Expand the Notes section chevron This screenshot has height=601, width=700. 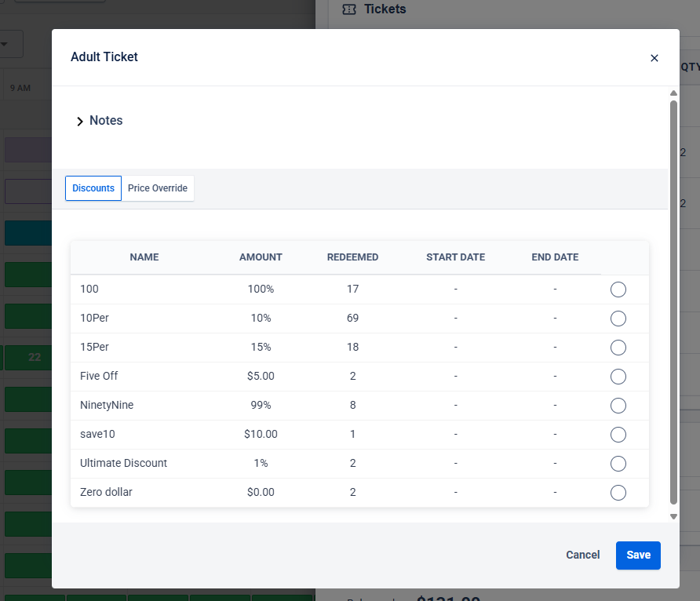[x=79, y=122]
